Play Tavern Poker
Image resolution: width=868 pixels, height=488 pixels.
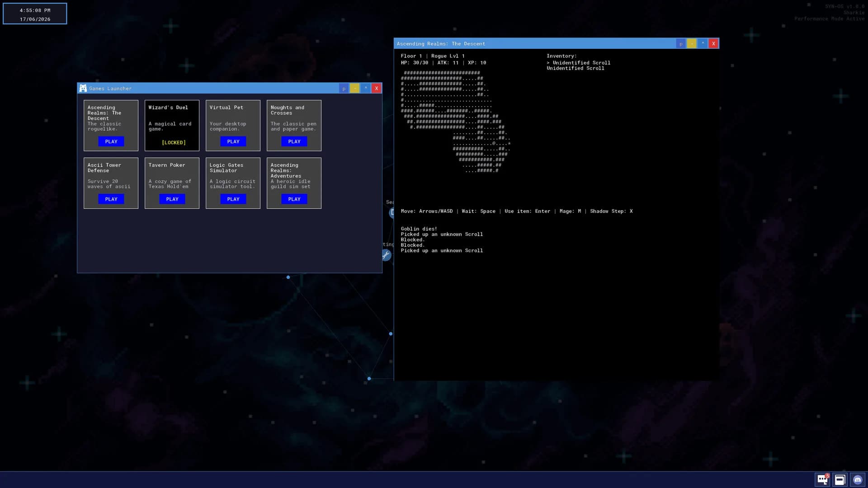[172, 199]
